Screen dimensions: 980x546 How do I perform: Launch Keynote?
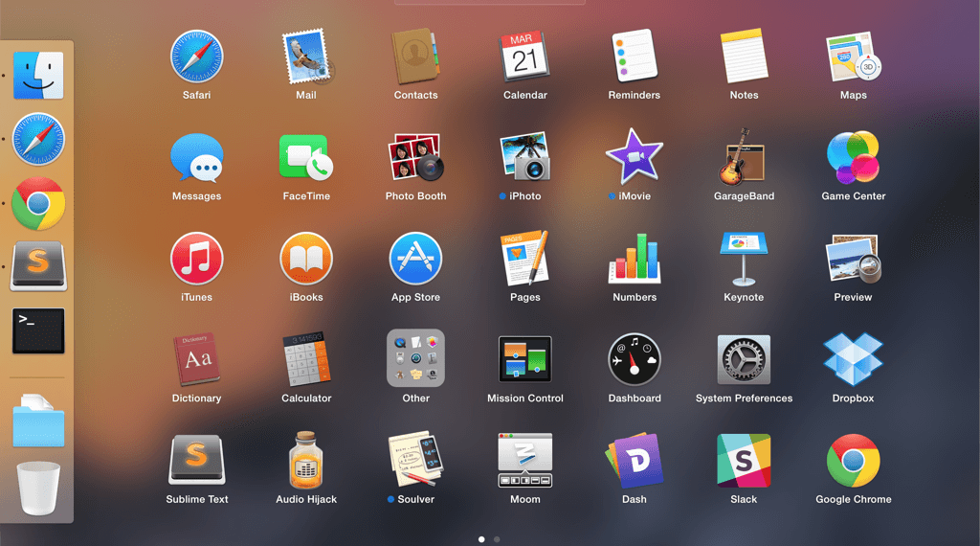[744, 259]
